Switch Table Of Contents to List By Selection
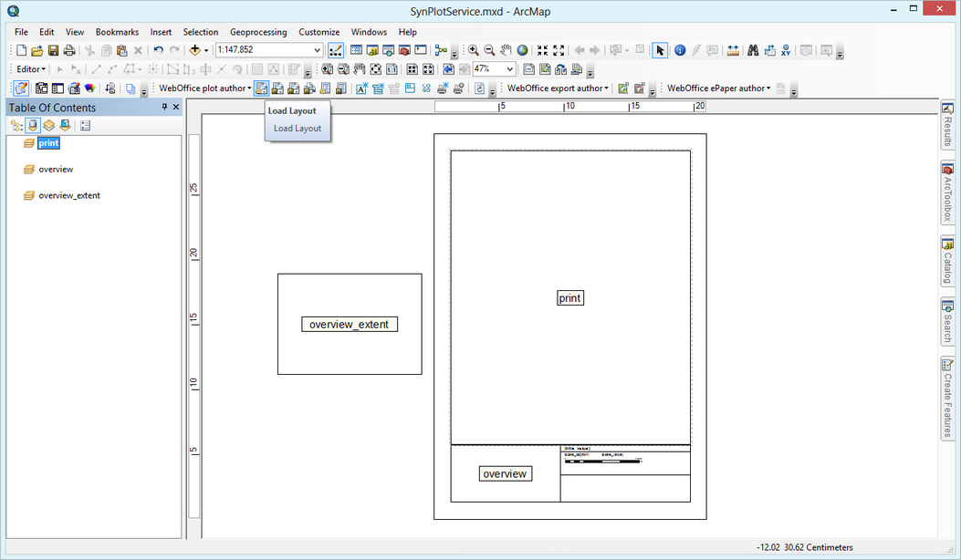 click(65, 124)
